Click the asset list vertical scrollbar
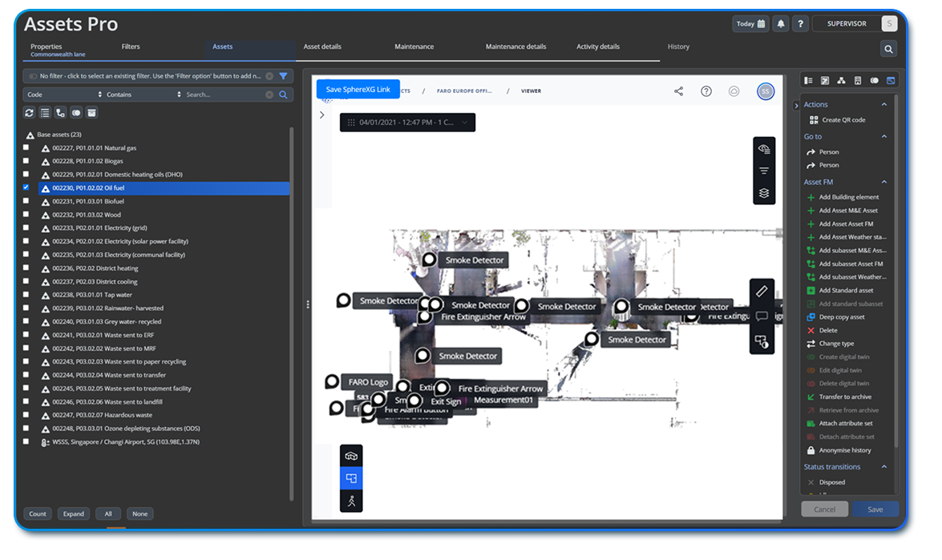 point(292,312)
